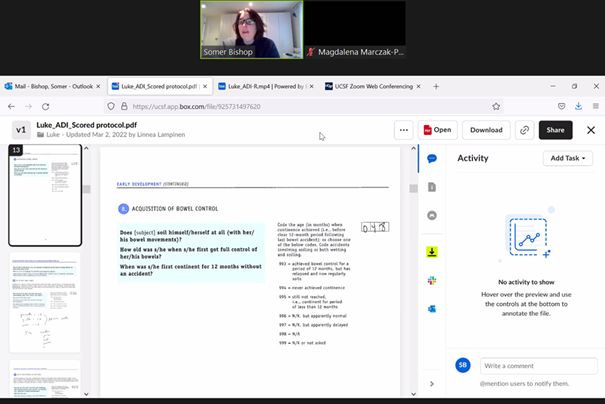Copy shared link with chain icon
The width and height of the screenshot is (605, 404).
tap(524, 130)
